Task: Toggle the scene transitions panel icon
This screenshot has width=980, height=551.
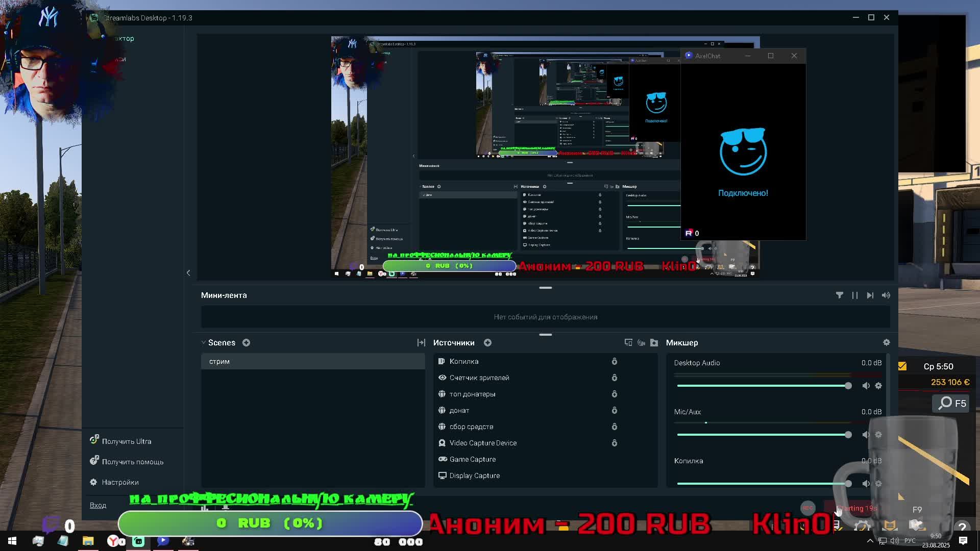Action: 421,343
